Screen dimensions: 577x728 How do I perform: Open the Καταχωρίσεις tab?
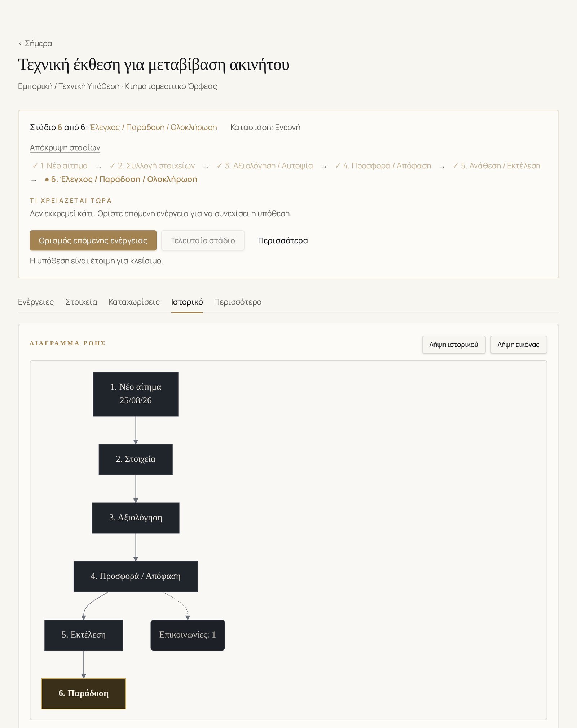(134, 302)
